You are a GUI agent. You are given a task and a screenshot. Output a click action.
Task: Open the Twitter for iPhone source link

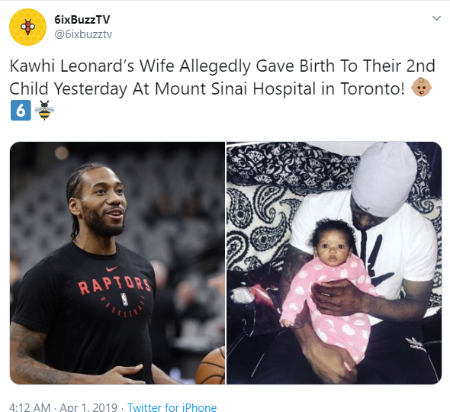pyautogui.click(x=172, y=407)
